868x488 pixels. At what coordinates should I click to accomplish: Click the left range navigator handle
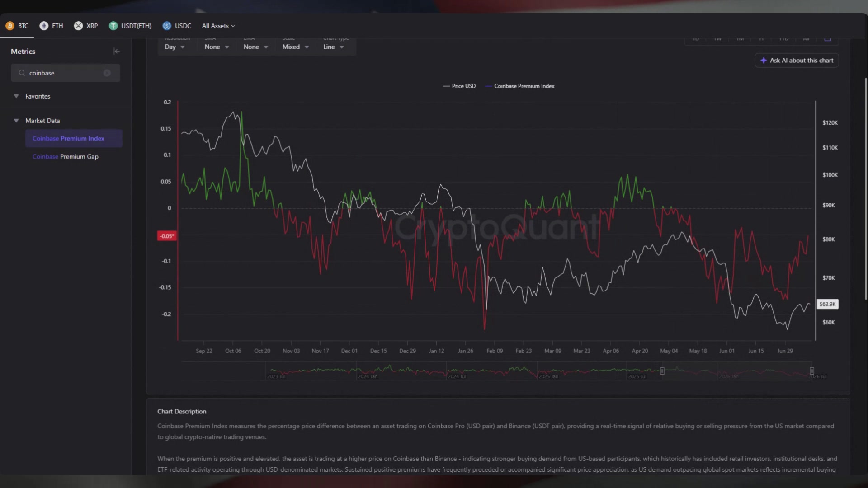662,371
